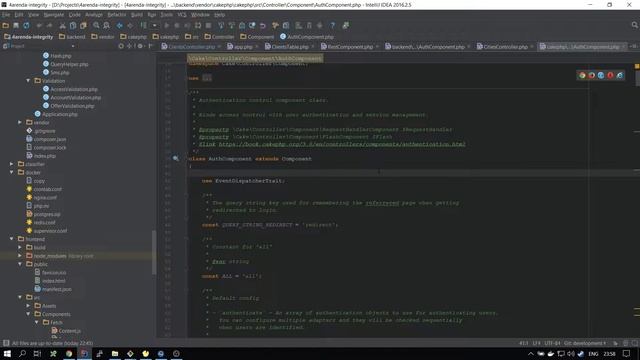
Task: Open the notification center icon
Action: click(627, 353)
